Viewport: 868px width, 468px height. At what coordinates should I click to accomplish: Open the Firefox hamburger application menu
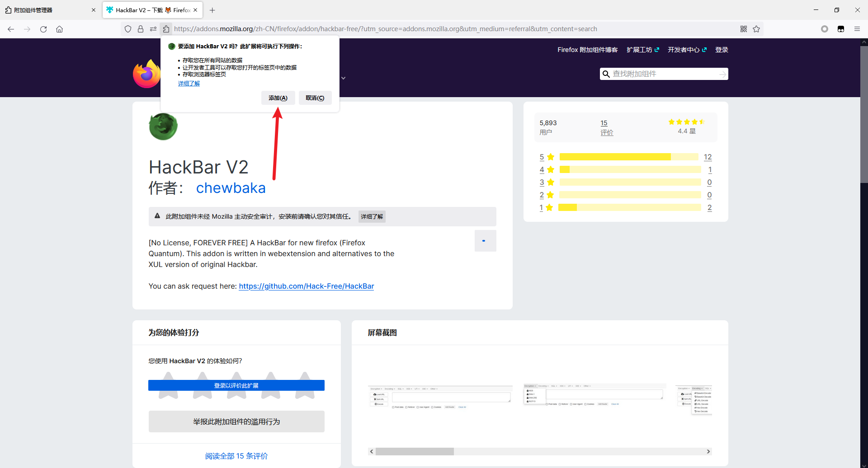coord(857,29)
